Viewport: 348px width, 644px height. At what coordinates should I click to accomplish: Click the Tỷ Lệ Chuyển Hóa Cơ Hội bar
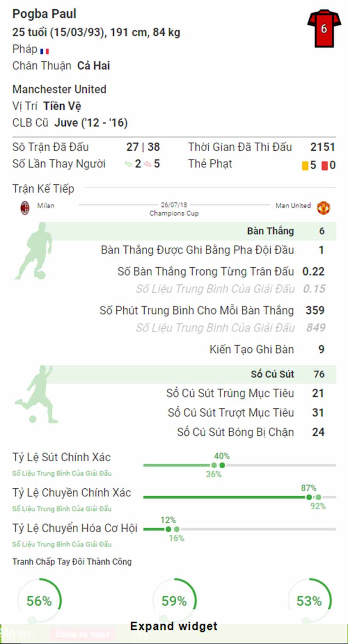point(239,529)
